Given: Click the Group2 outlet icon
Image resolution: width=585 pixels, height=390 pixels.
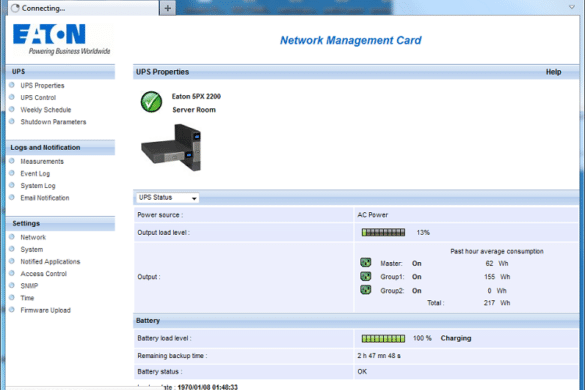Looking at the screenshot, I should click(366, 290).
